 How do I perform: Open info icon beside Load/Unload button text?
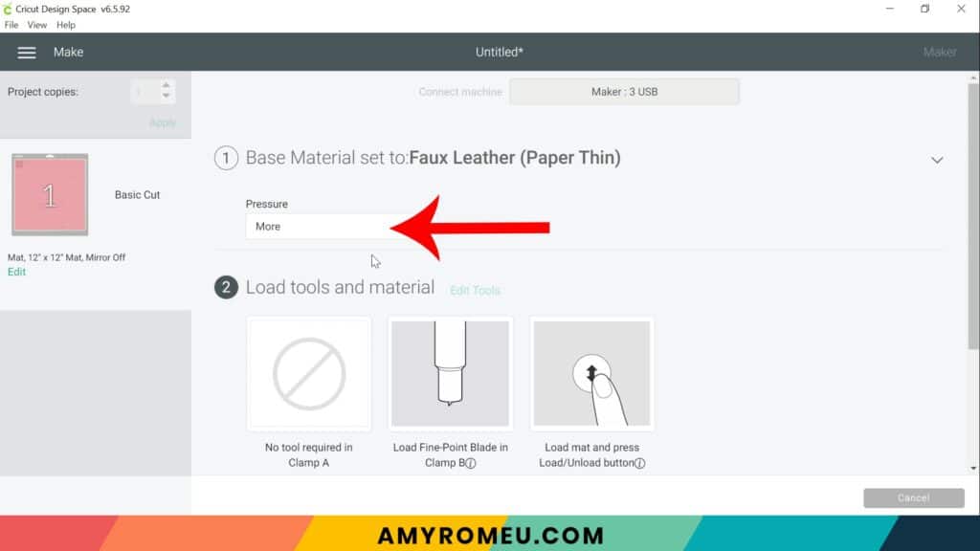click(640, 463)
